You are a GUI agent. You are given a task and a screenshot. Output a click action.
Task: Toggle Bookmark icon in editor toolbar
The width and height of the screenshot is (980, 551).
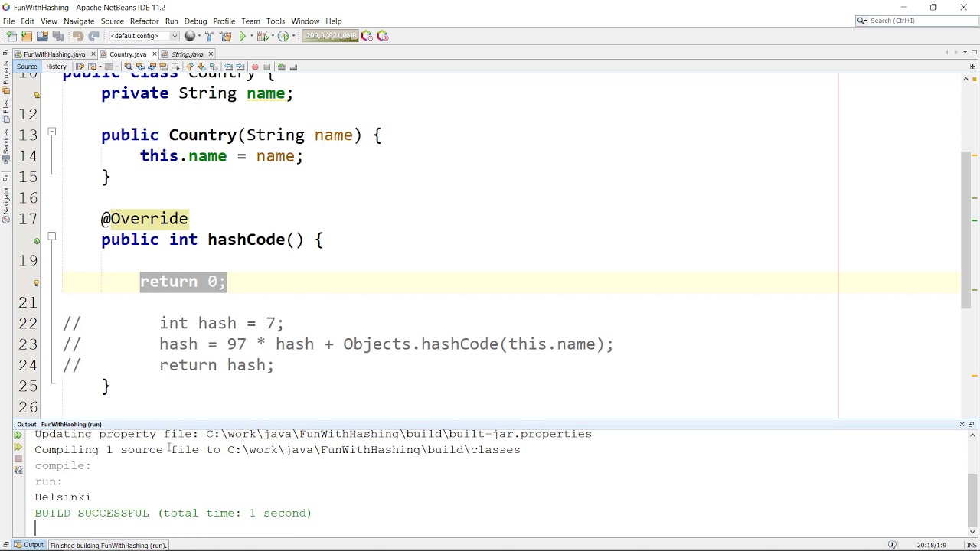pyautogui.click(x=213, y=67)
